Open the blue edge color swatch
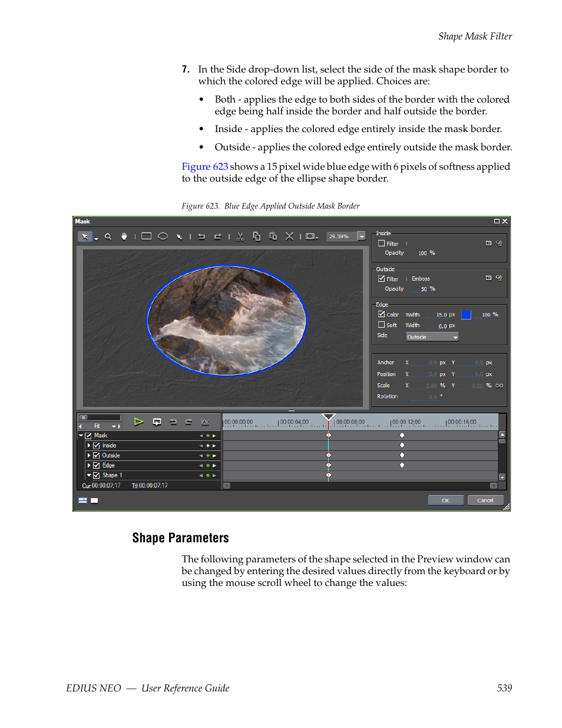 click(466, 315)
